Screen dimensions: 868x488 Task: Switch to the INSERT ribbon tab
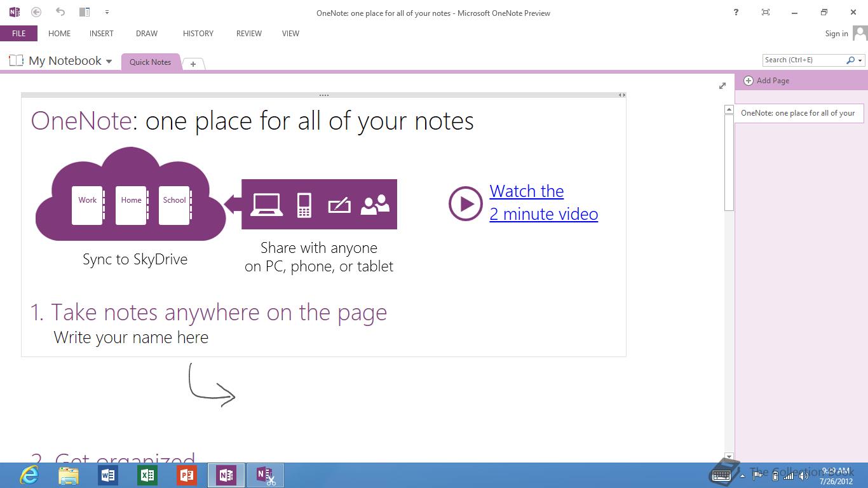[x=102, y=34]
